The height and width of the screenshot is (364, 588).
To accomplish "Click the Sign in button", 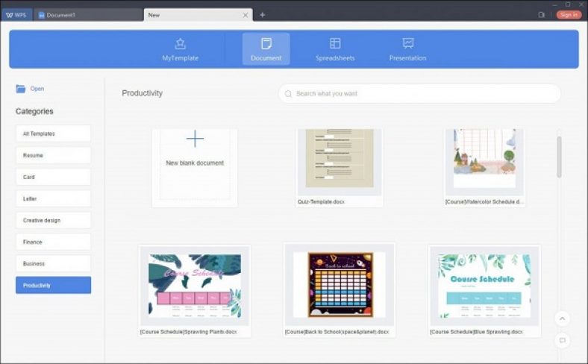I will pos(569,15).
